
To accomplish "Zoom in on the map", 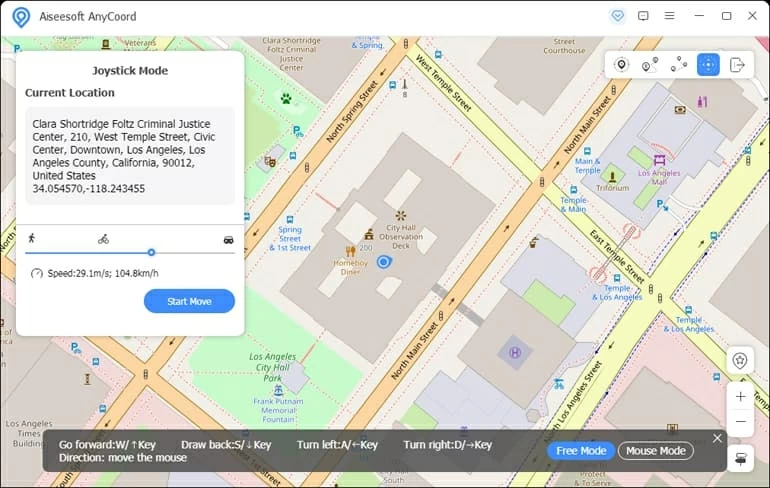I will pos(740,396).
